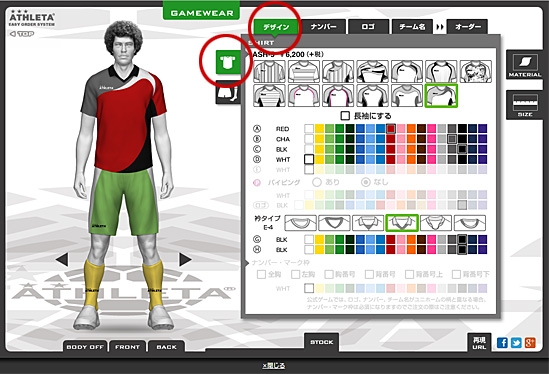The height and width of the screenshot is (374, 549).
Task: Select パイピング なし radio button
Action: point(366,182)
